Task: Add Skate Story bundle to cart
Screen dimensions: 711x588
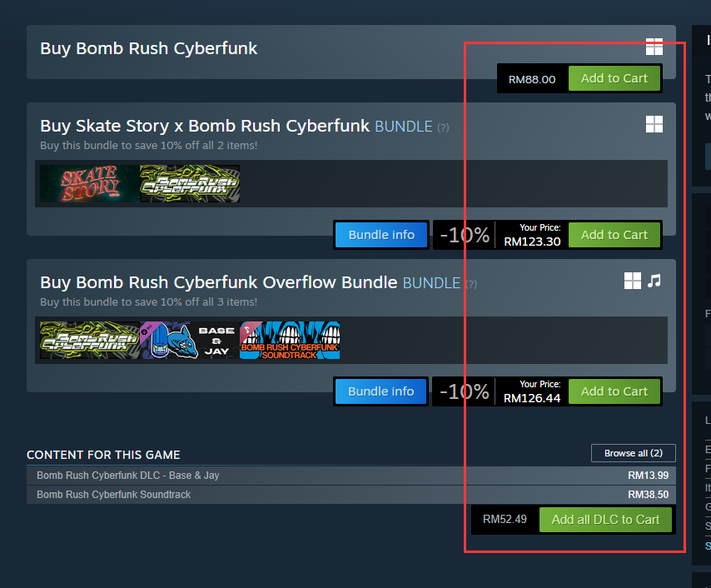Action: point(614,235)
